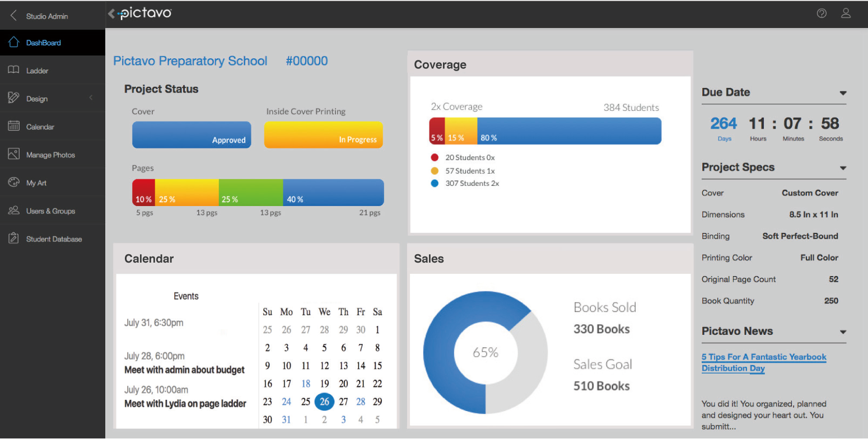Click the My Art palette icon

click(14, 183)
